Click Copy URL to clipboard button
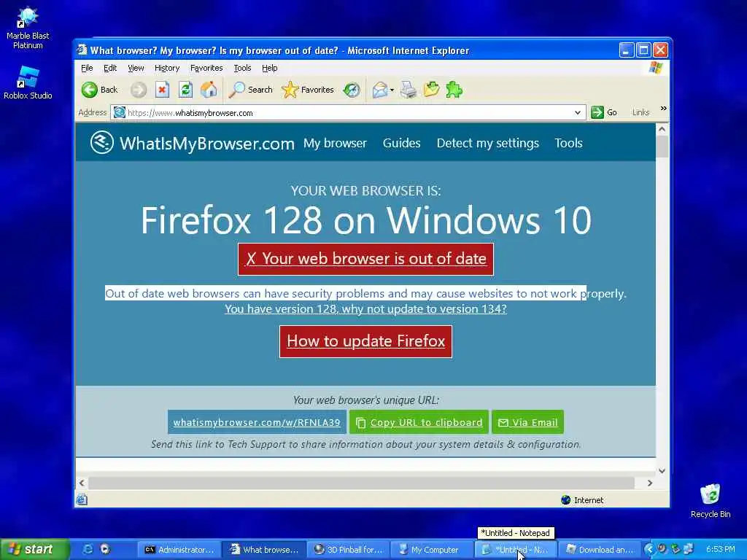747x560 pixels. coord(419,422)
